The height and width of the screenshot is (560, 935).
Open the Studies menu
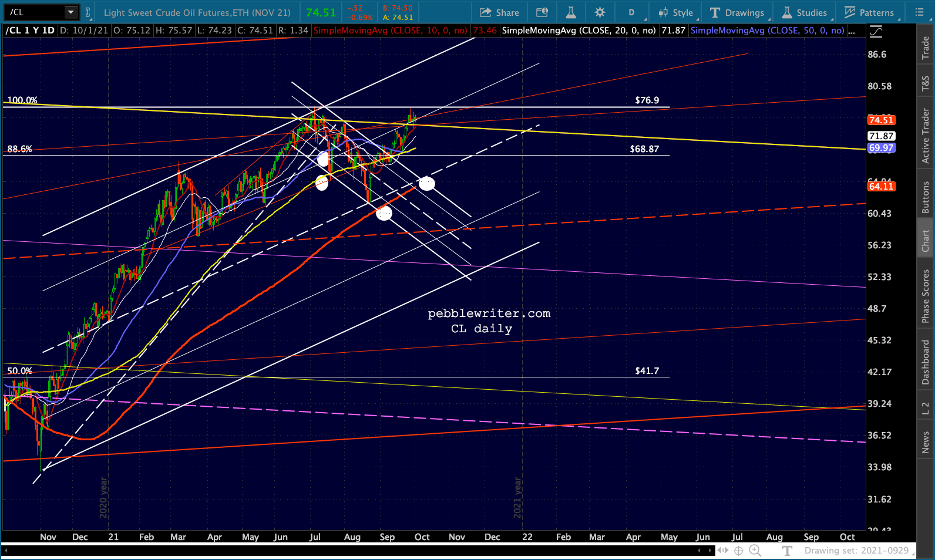click(x=805, y=12)
